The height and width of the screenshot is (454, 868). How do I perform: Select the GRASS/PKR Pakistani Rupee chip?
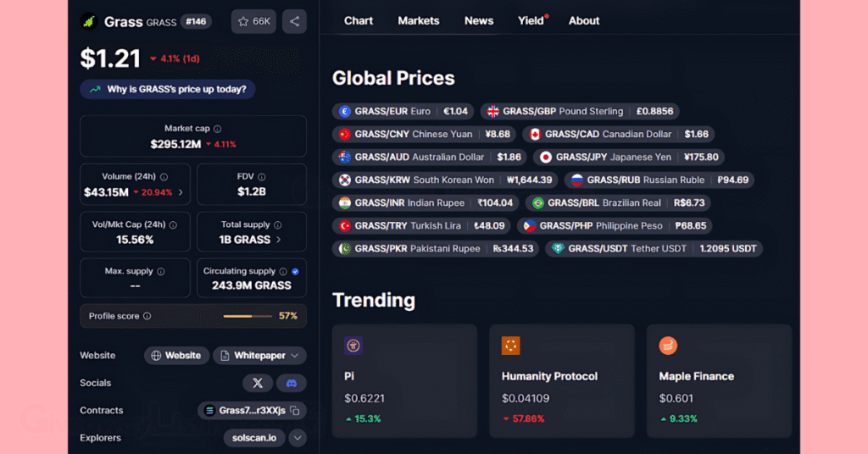[437, 249]
